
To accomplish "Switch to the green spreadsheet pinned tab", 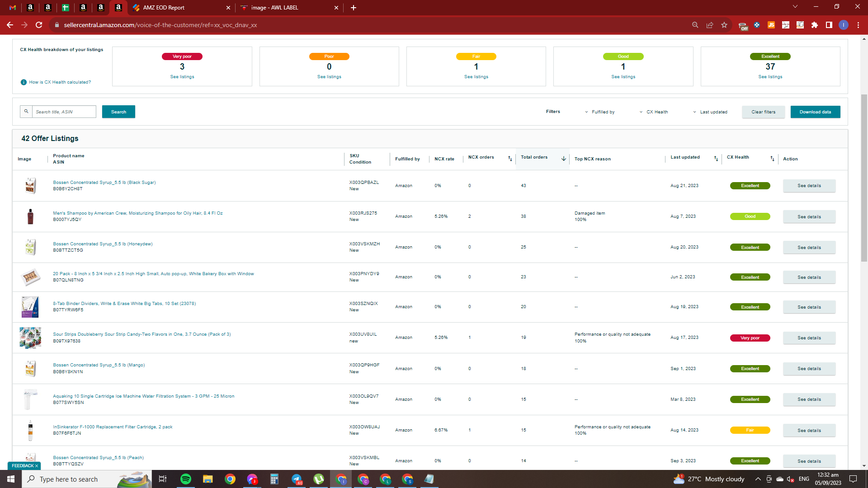I will tap(66, 8).
